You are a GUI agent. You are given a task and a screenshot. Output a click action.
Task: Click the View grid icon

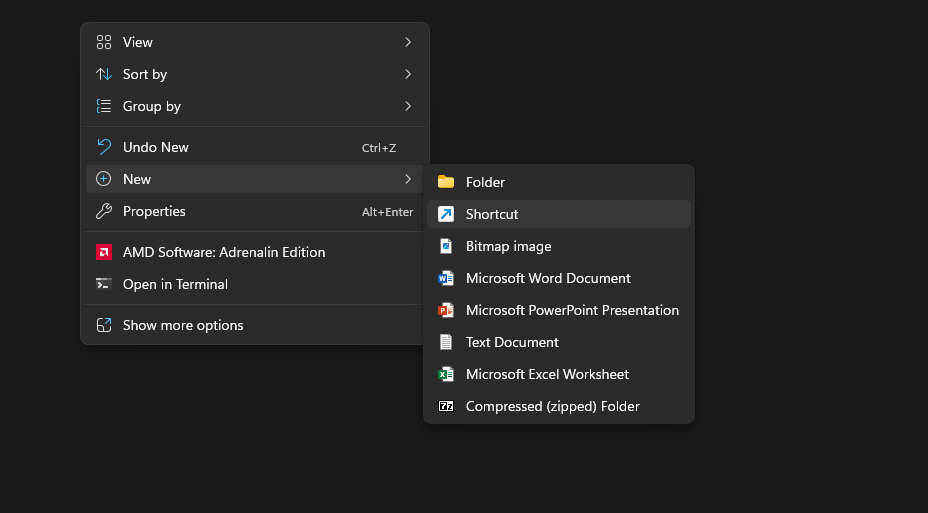pyautogui.click(x=104, y=42)
